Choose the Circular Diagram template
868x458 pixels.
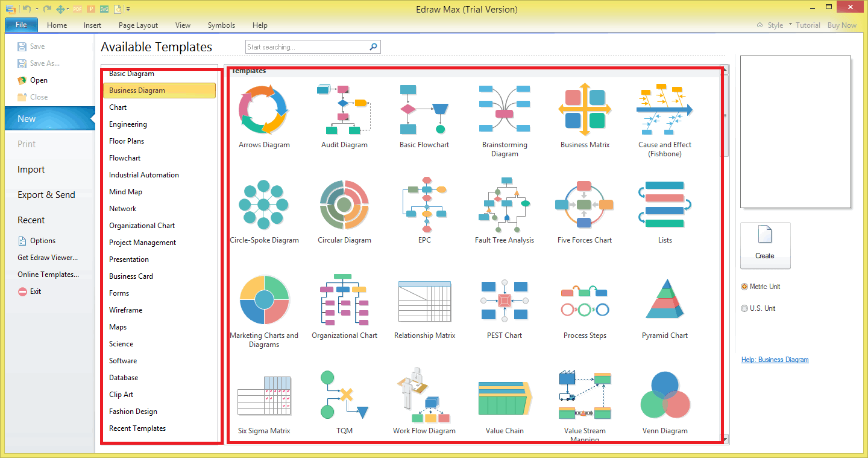[x=344, y=211]
